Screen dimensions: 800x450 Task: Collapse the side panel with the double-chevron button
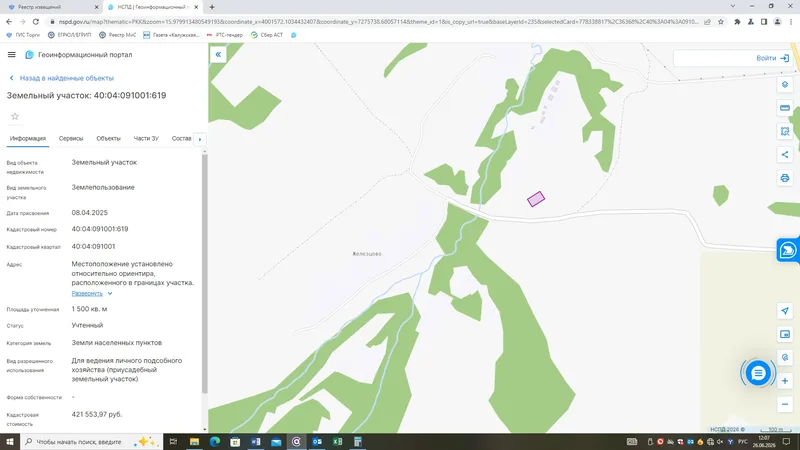point(218,55)
